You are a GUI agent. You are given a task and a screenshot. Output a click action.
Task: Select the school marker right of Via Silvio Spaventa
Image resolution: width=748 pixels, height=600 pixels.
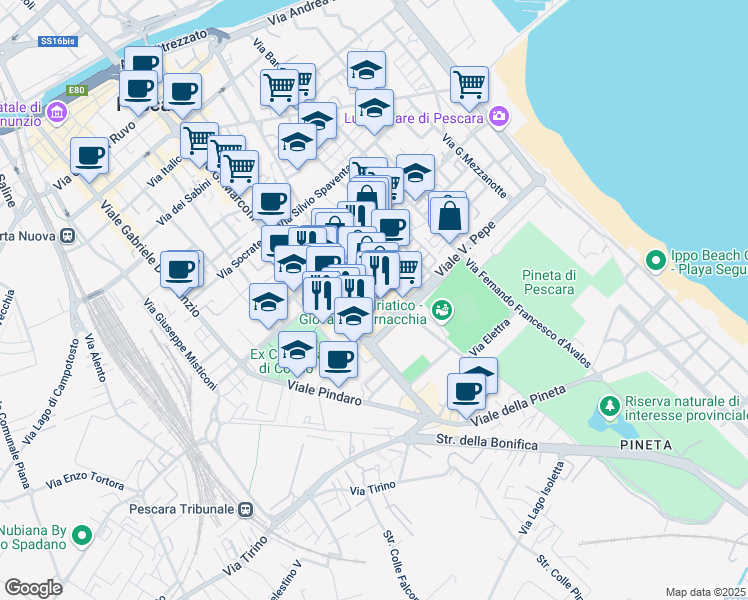416,174
